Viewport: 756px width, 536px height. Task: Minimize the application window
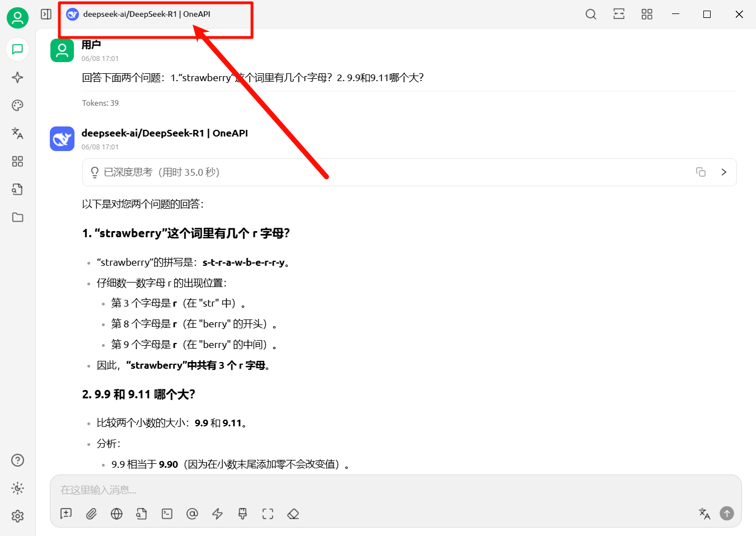click(x=675, y=14)
